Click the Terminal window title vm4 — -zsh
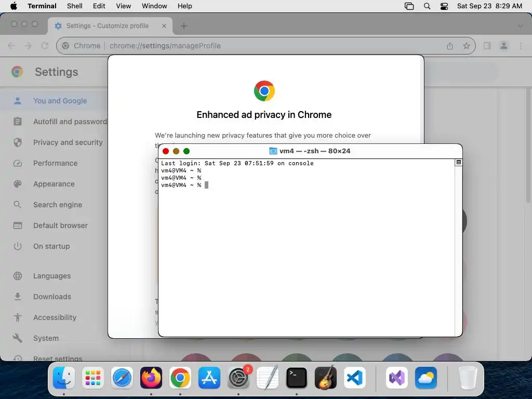The image size is (532, 399). click(314, 151)
